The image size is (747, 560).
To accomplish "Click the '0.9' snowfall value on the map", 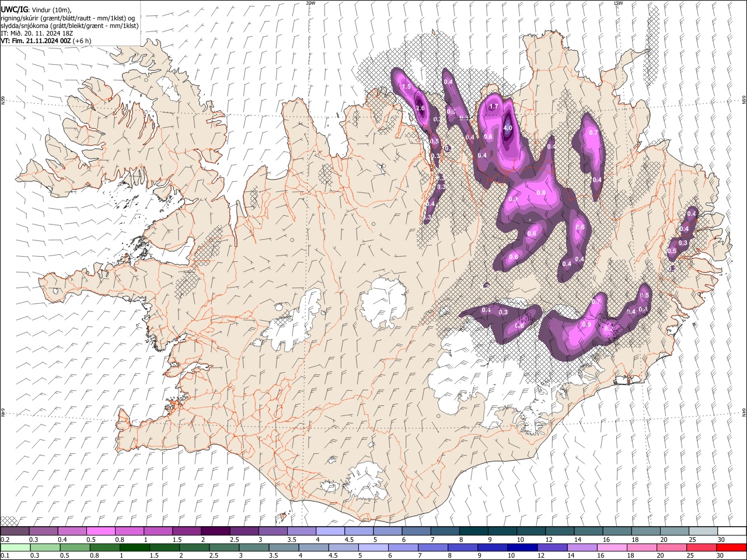I will point(587,324).
